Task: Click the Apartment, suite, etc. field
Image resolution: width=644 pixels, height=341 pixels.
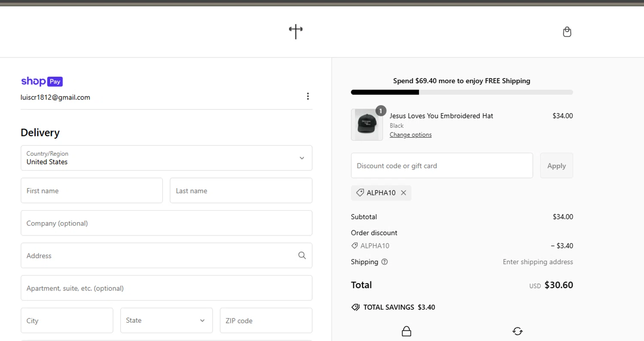Action: (x=167, y=288)
